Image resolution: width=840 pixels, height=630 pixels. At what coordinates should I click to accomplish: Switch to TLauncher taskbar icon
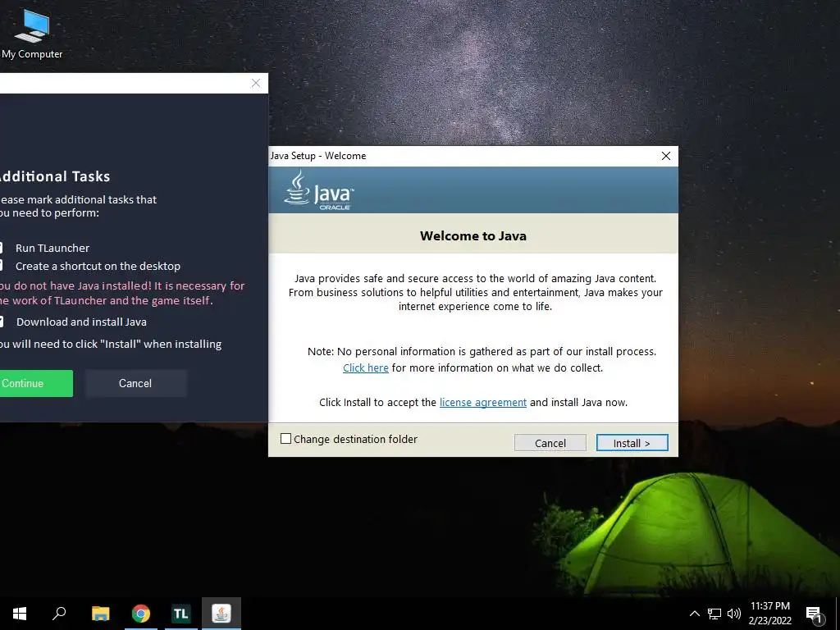[181, 614]
